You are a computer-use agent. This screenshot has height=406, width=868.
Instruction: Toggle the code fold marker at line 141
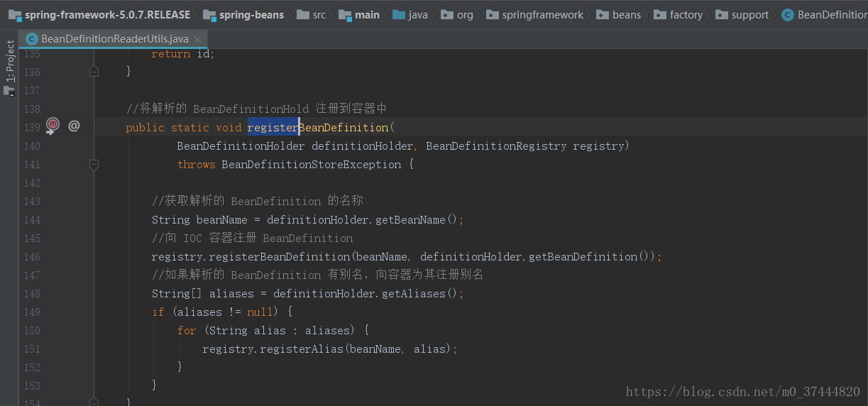94,164
